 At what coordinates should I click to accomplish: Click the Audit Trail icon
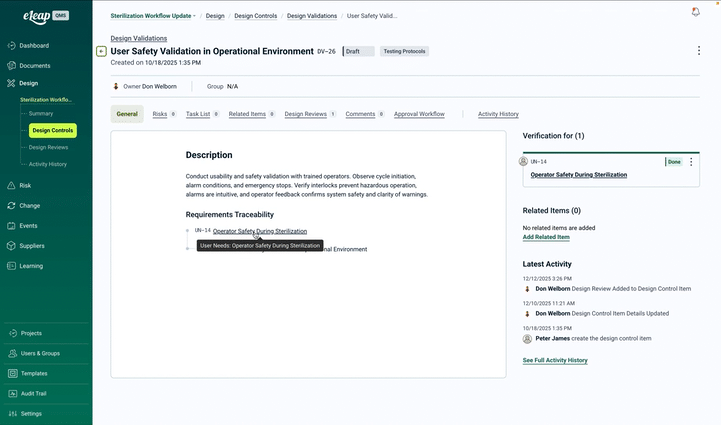[x=13, y=394]
